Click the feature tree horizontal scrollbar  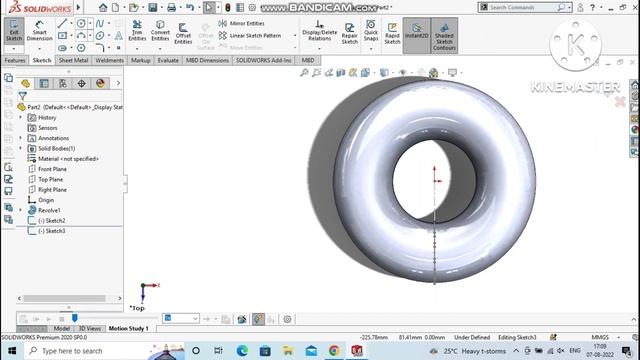point(64,298)
